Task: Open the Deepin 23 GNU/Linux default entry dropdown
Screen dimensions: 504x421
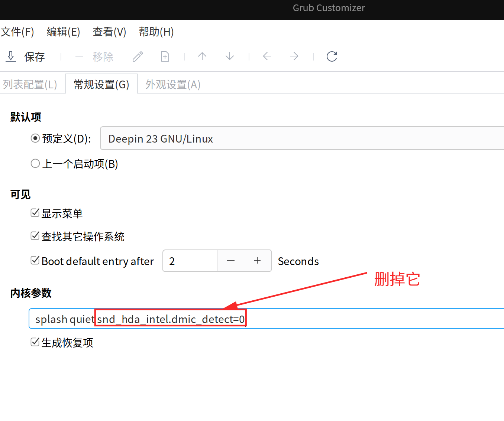Action: point(302,138)
